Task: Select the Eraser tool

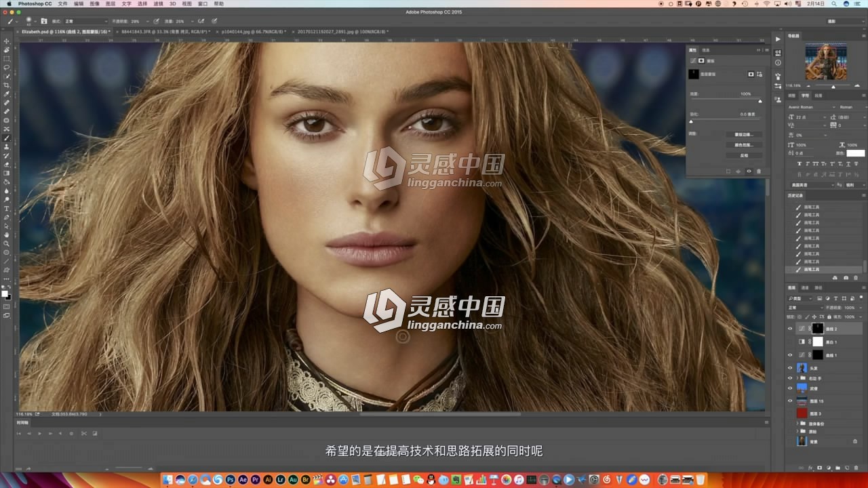Action: 7,164
